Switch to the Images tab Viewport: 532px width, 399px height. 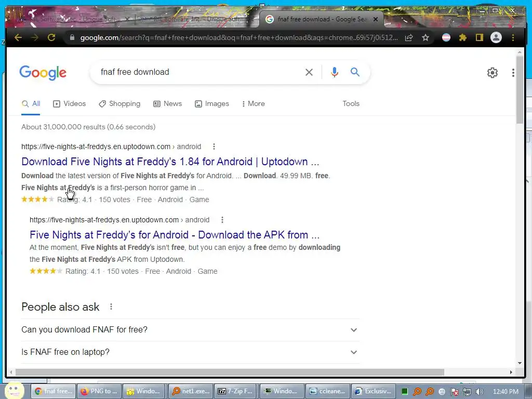(x=212, y=104)
